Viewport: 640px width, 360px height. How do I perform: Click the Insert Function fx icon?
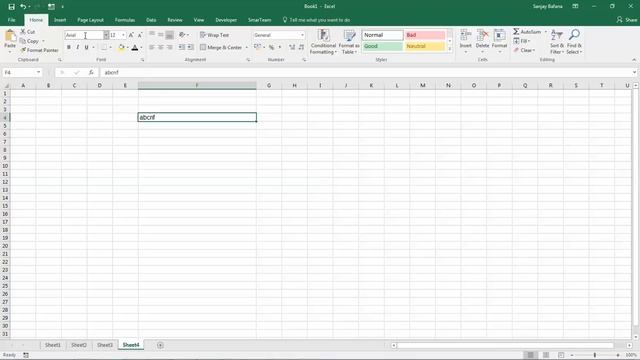(x=91, y=73)
